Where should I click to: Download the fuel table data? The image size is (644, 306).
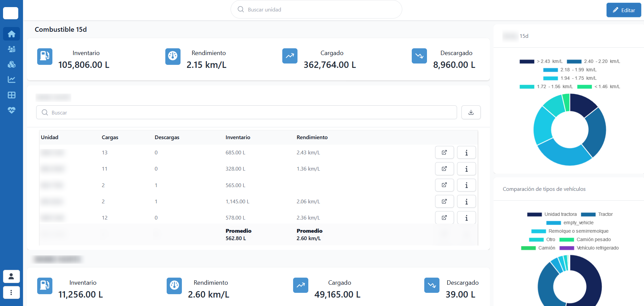(x=471, y=112)
